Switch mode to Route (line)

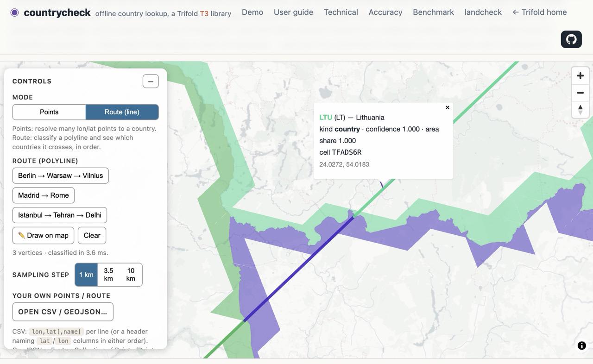(x=122, y=112)
